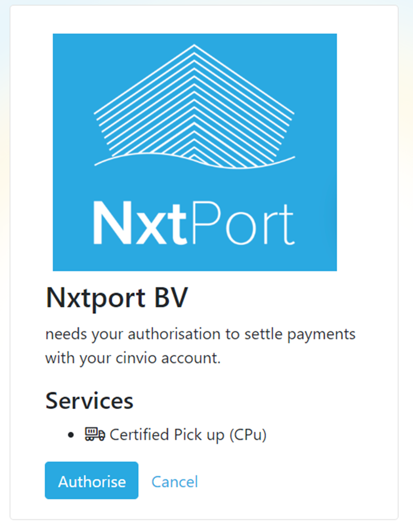Click the truck icon beside Certified Pick up
The height and width of the screenshot is (532, 413).
(95, 434)
